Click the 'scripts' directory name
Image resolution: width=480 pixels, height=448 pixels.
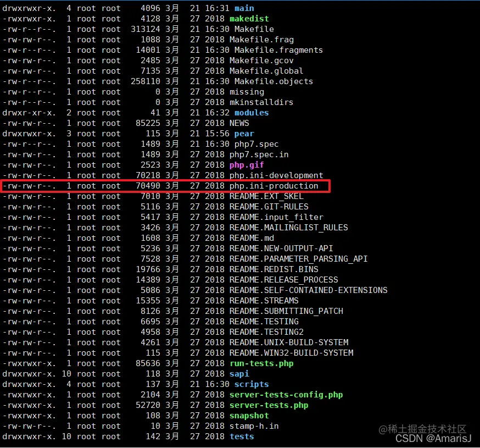(x=252, y=384)
